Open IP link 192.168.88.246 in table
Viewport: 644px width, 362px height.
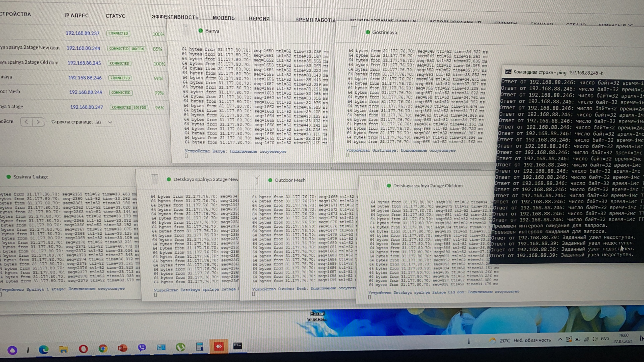(85, 78)
